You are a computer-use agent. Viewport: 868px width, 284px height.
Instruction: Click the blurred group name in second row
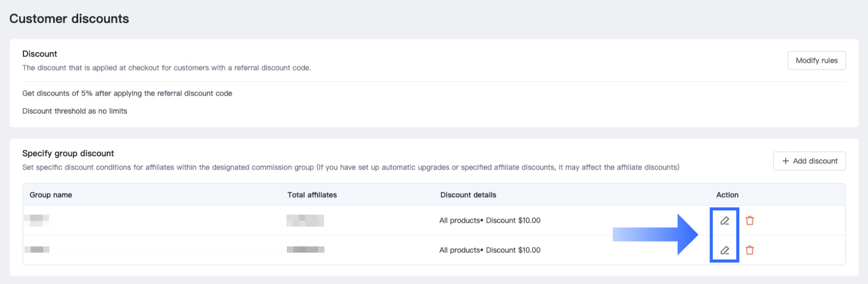pyautogui.click(x=37, y=249)
